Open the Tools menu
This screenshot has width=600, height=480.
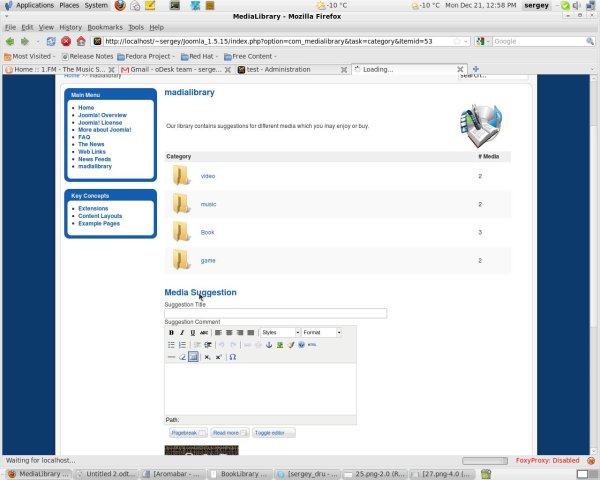tap(136, 28)
